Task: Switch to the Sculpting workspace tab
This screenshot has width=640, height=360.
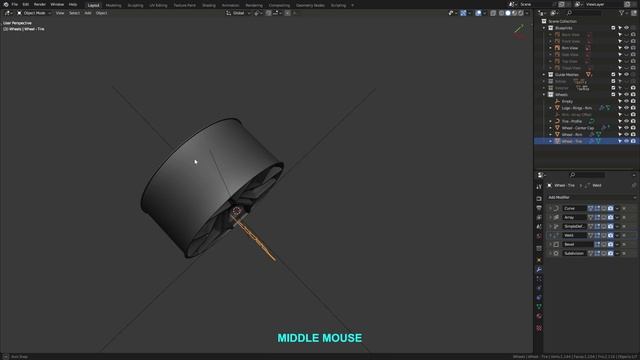Action: coord(136,5)
